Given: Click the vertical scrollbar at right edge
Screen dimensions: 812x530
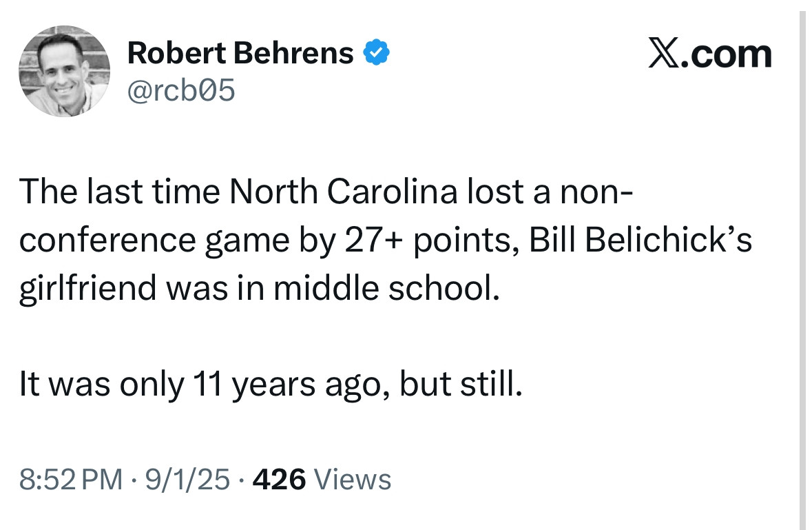Looking at the screenshot, I should point(802,265).
